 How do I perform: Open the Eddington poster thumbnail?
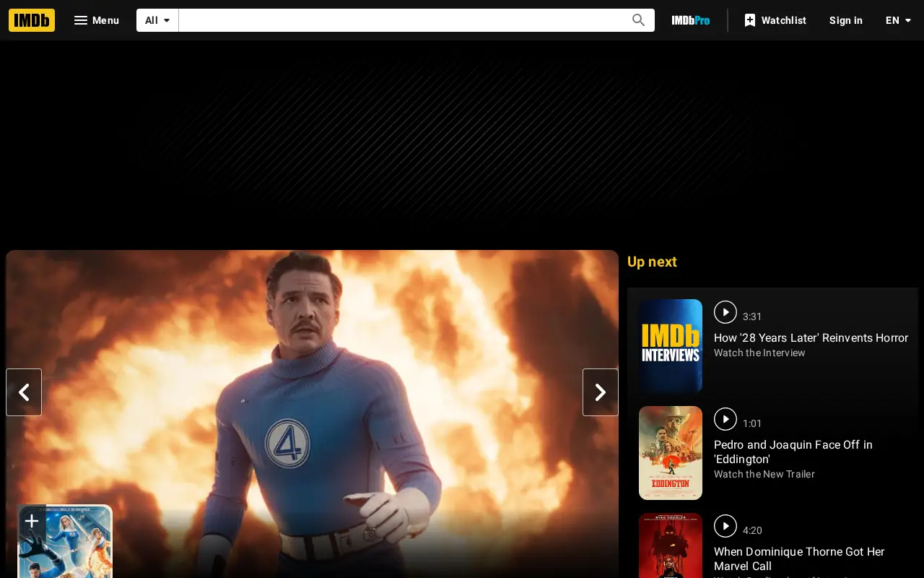click(671, 453)
